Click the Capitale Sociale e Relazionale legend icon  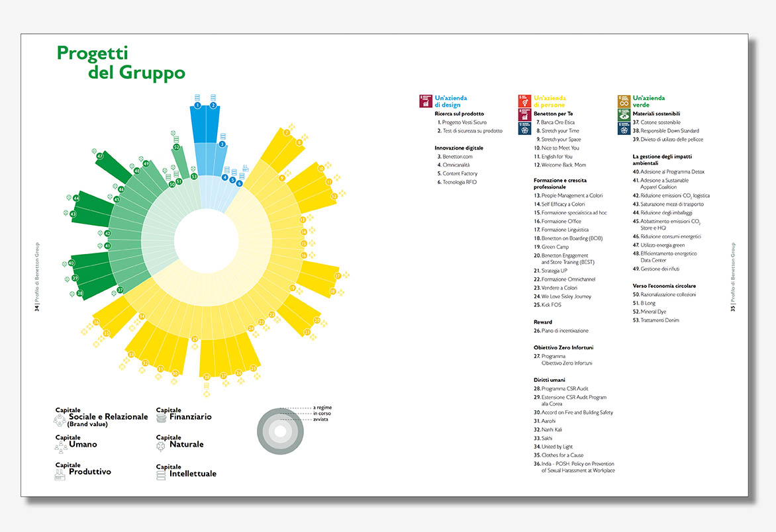click(60, 420)
